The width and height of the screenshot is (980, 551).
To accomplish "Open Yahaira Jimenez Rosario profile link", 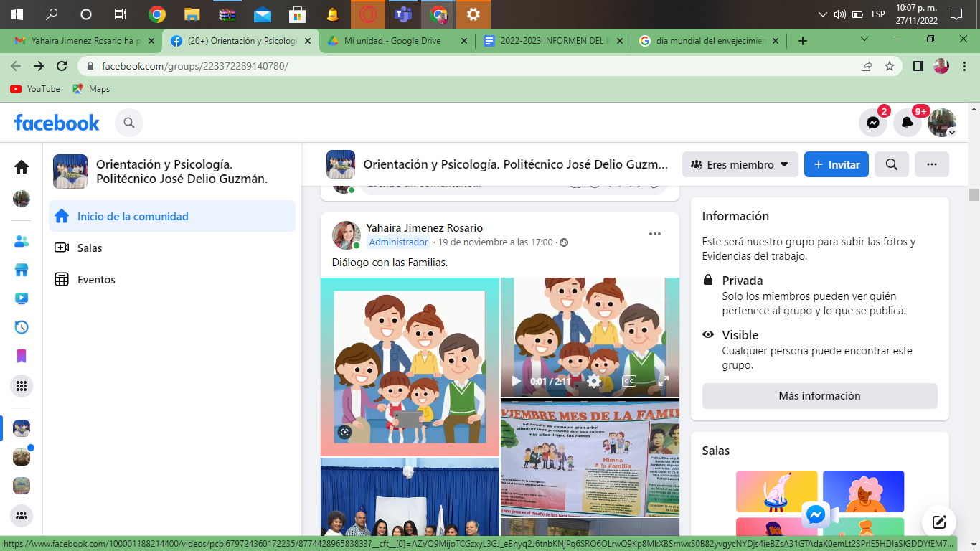I will pos(425,228).
